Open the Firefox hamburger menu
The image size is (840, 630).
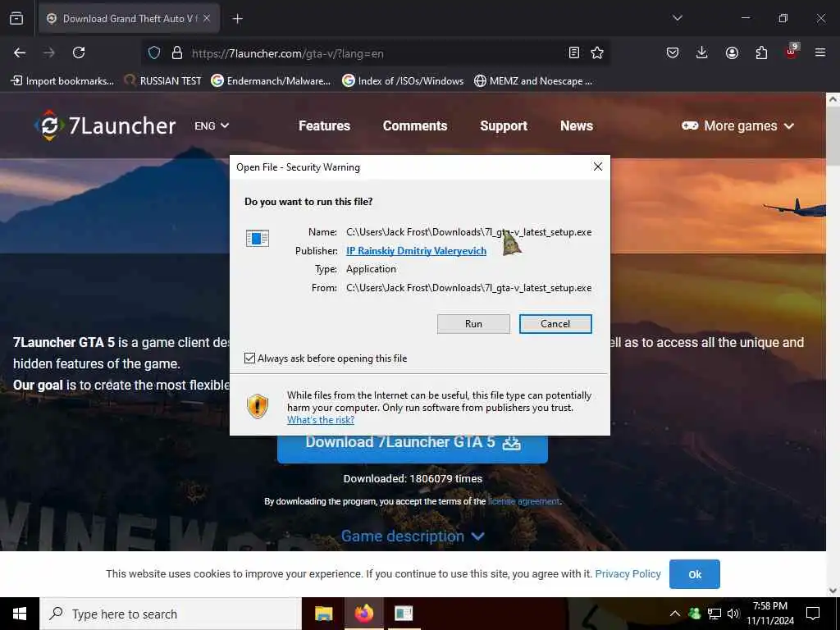tap(819, 52)
